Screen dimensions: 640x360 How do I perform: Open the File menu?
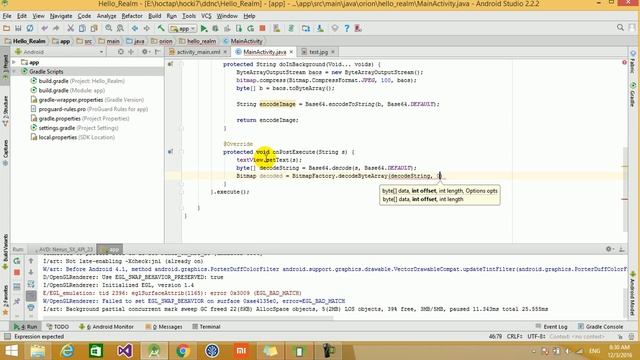[x=7, y=16]
